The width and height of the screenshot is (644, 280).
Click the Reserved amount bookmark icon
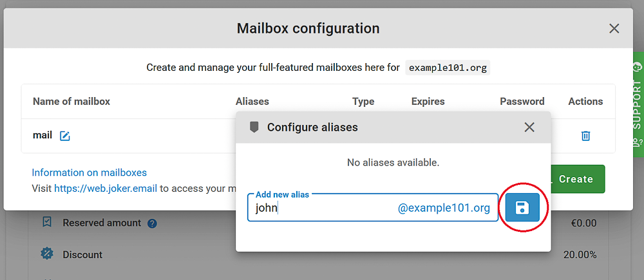[x=47, y=223]
